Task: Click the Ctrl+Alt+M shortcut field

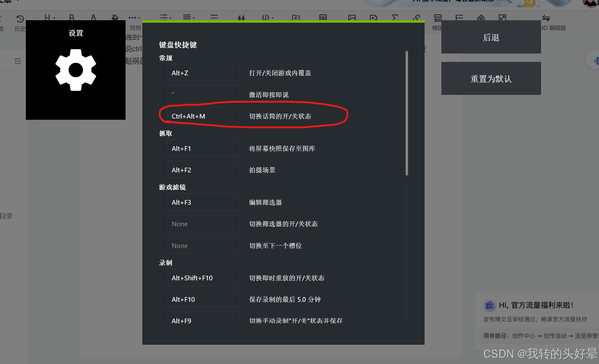Action: (x=203, y=116)
